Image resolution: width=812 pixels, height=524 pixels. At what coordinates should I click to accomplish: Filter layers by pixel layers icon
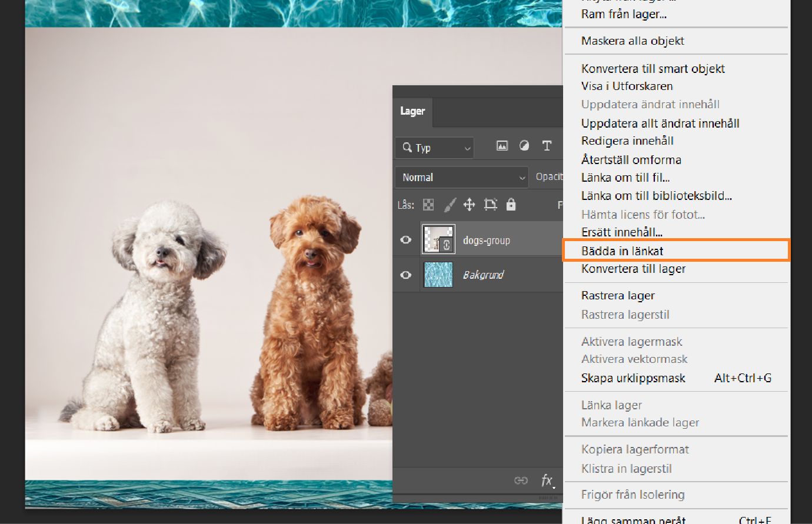[x=501, y=146]
